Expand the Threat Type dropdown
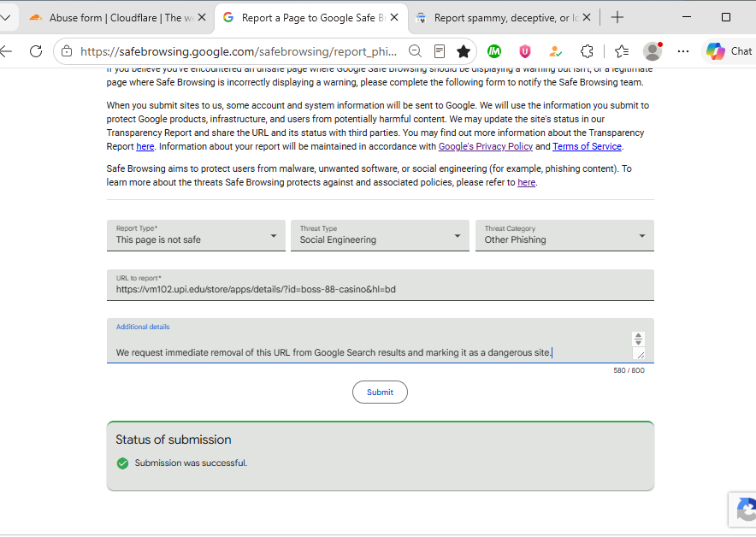The width and height of the screenshot is (756, 537). tap(380, 235)
